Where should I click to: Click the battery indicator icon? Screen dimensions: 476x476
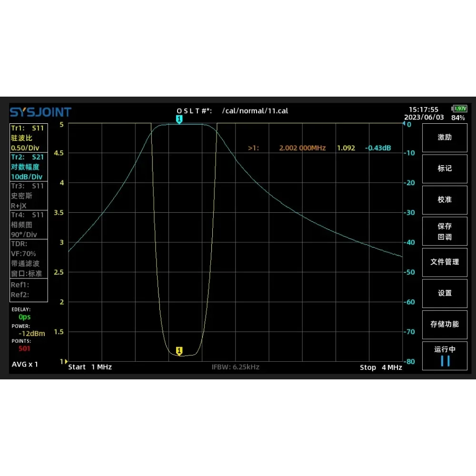[x=459, y=109]
